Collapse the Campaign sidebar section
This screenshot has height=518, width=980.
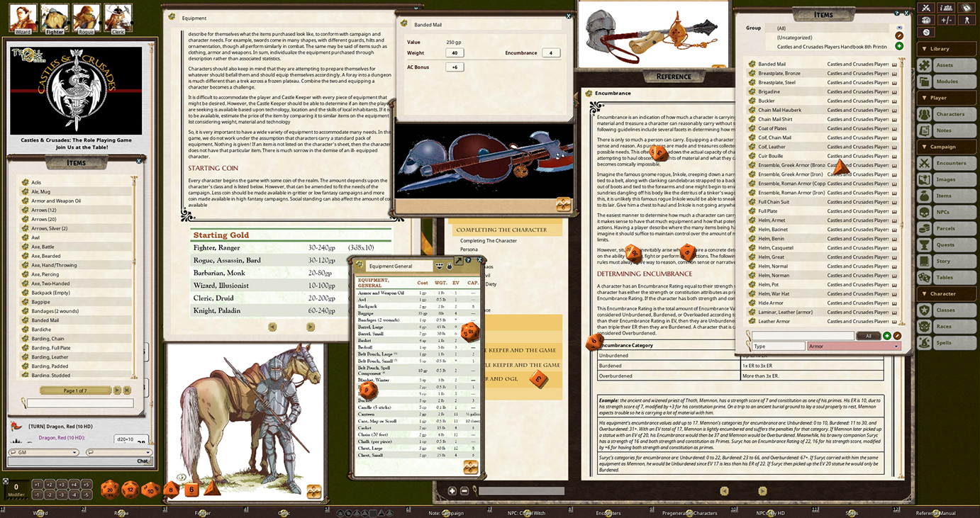pos(946,147)
